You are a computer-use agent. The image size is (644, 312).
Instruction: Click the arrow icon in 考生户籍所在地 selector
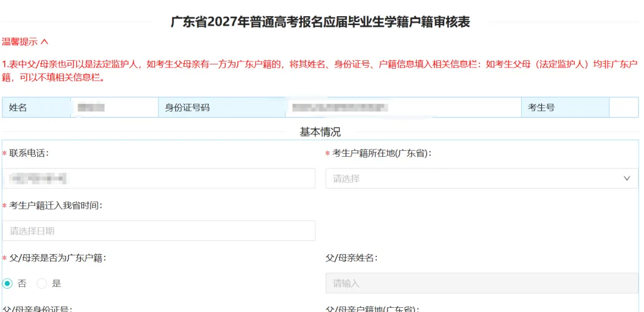[627, 178]
